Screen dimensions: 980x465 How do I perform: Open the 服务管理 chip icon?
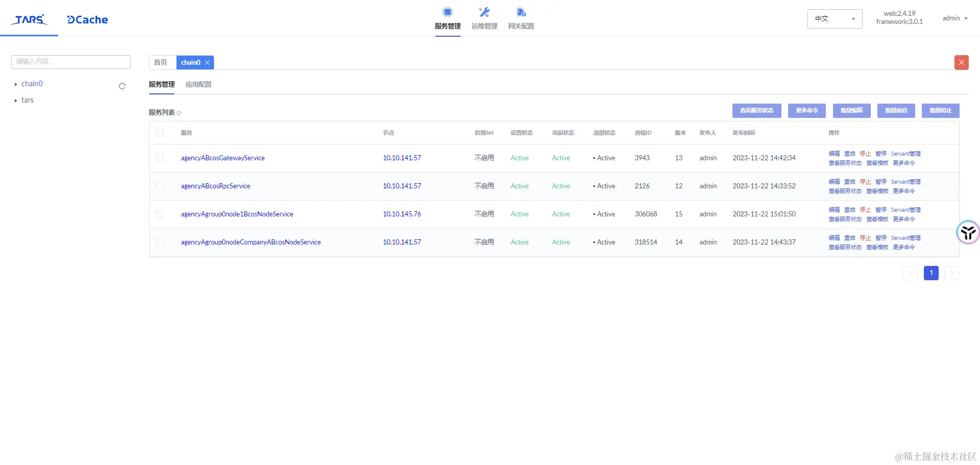point(448,12)
